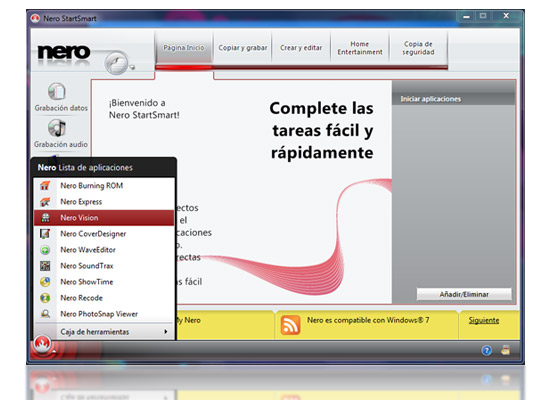Switch to the Copiar y grabar tab

click(243, 48)
